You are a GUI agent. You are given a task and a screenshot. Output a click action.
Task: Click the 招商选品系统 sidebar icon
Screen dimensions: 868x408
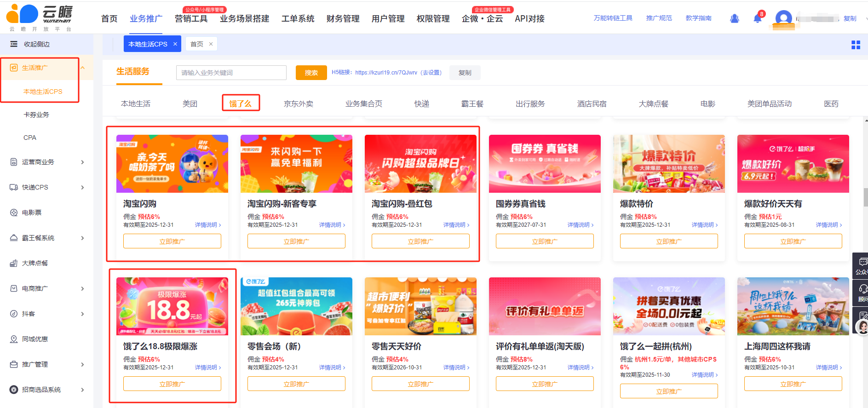(x=14, y=390)
